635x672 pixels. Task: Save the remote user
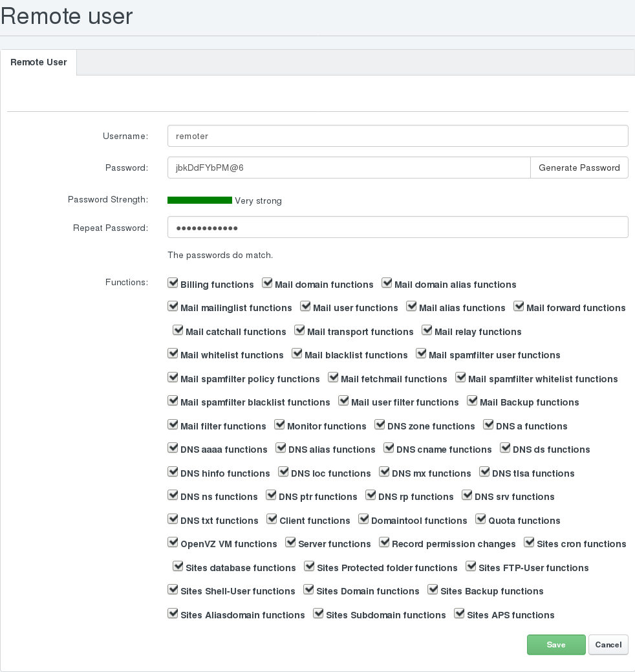[x=556, y=645]
